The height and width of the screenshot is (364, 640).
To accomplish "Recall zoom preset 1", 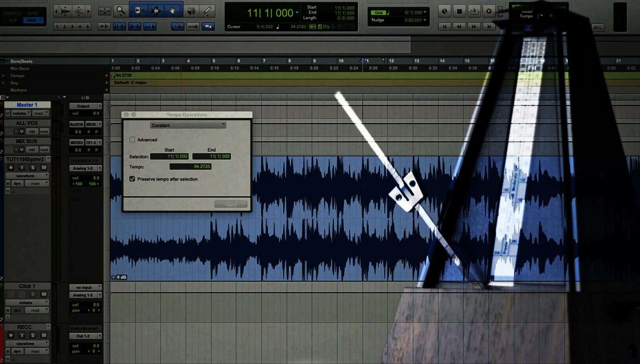I will (57, 26).
